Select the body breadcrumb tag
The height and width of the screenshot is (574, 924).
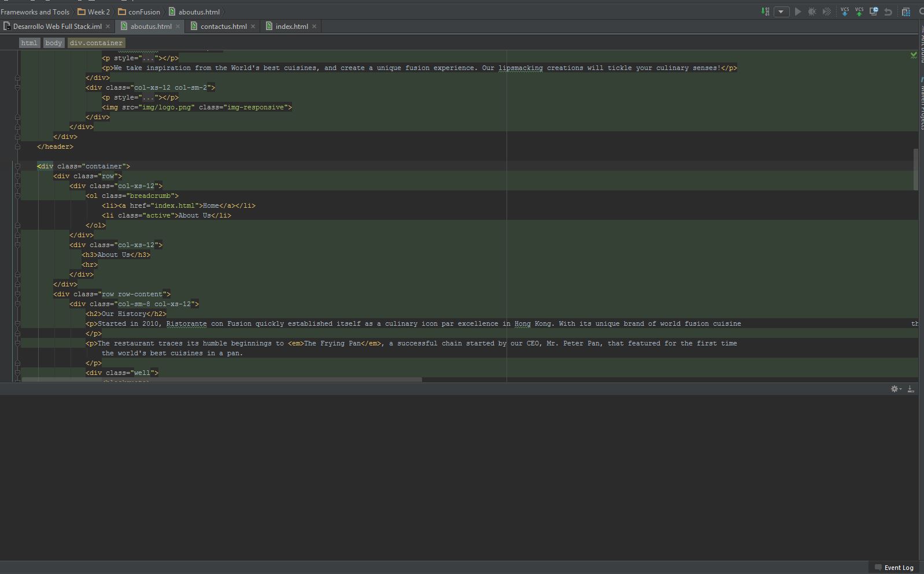53,43
